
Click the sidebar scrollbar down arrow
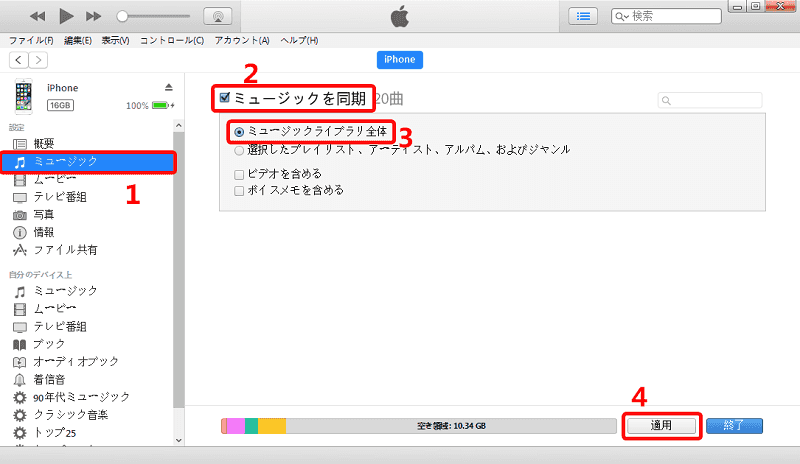point(179,440)
